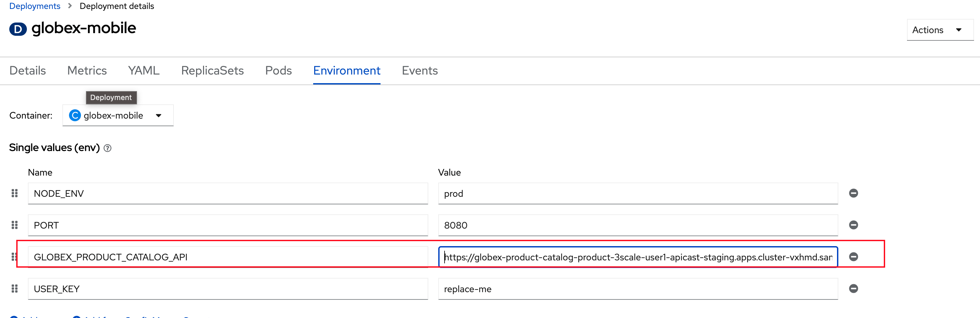Remove the USER_KEY variable row
Viewport: 980px width, 318px height.
pos(853,289)
